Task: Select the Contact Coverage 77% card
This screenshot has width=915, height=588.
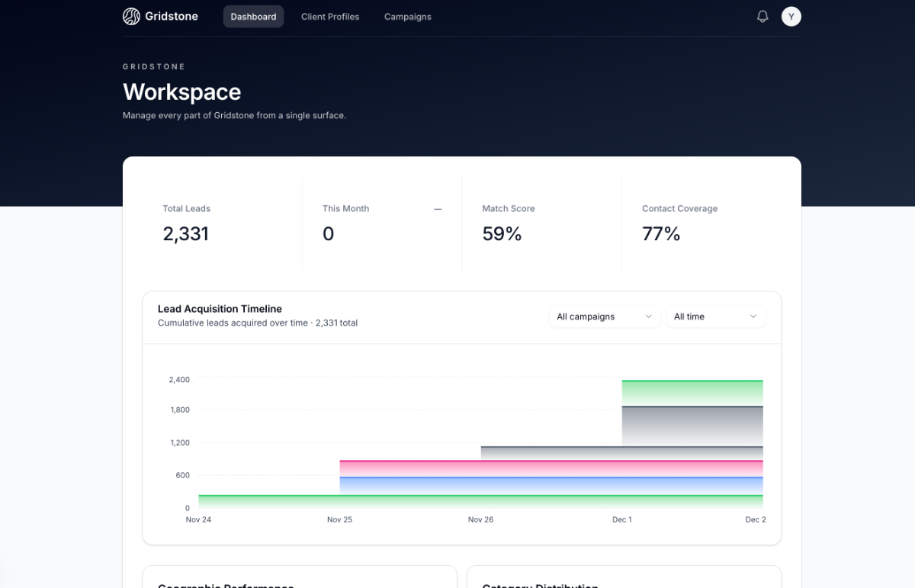Action: 701,224
